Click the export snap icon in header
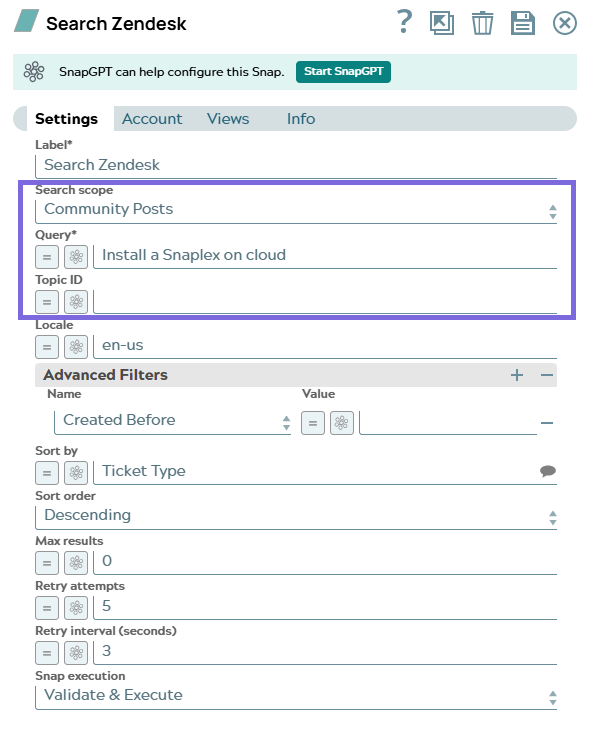This screenshot has height=742, width=590. click(441, 23)
